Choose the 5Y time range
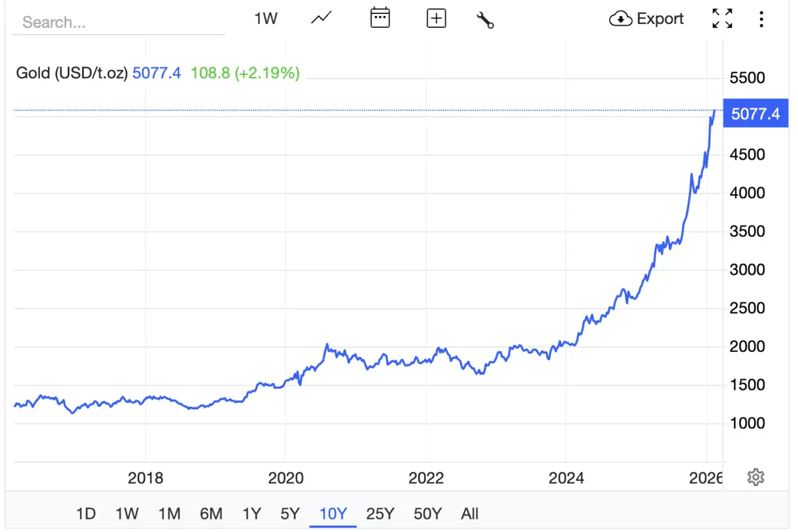Viewport: 798px width, 532px height. [x=290, y=513]
